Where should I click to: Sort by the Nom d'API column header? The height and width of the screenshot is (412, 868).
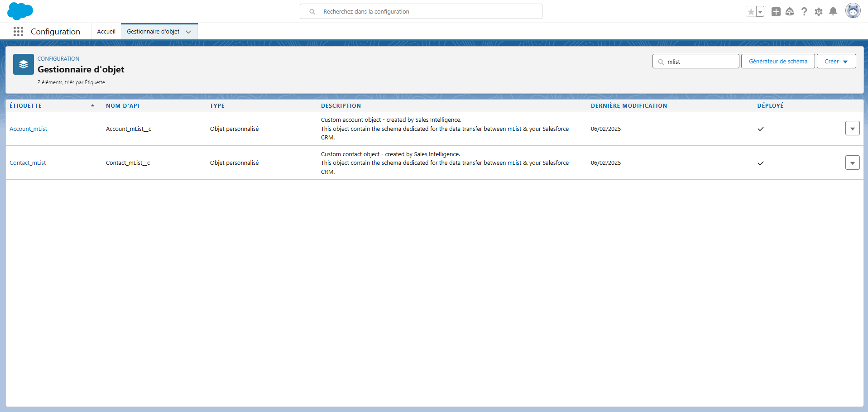tap(123, 105)
